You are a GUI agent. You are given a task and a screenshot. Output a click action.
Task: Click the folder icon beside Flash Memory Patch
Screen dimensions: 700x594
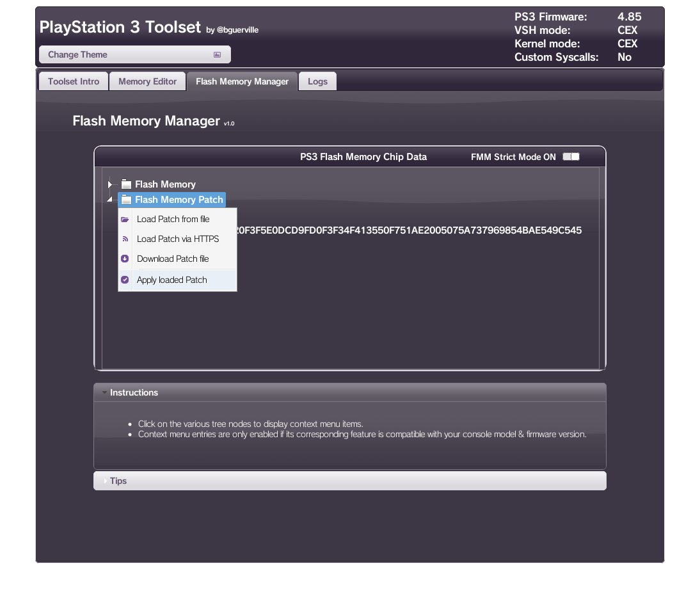click(126, 200)
